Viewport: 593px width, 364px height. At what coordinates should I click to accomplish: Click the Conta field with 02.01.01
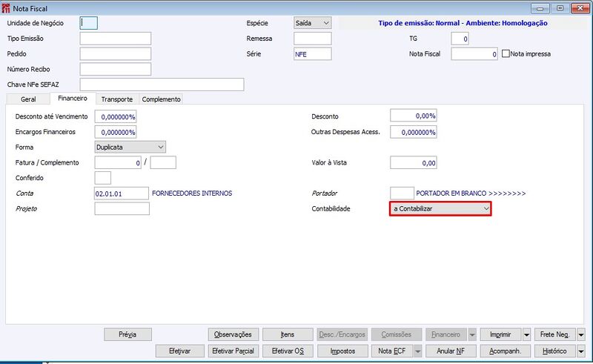click(122, 193)
